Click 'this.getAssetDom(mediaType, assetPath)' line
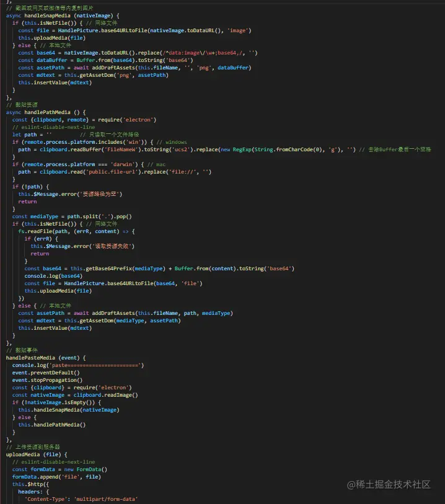 (x=99, y=321)
